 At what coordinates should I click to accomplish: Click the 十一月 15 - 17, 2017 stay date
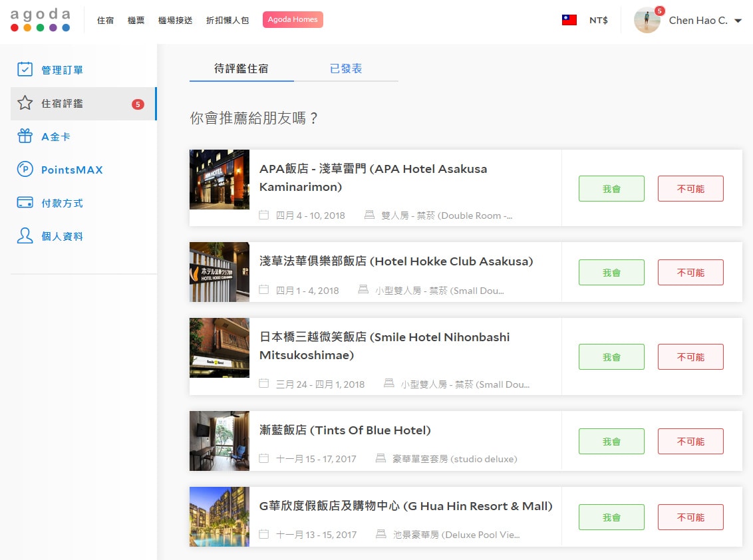coord(316,459)
